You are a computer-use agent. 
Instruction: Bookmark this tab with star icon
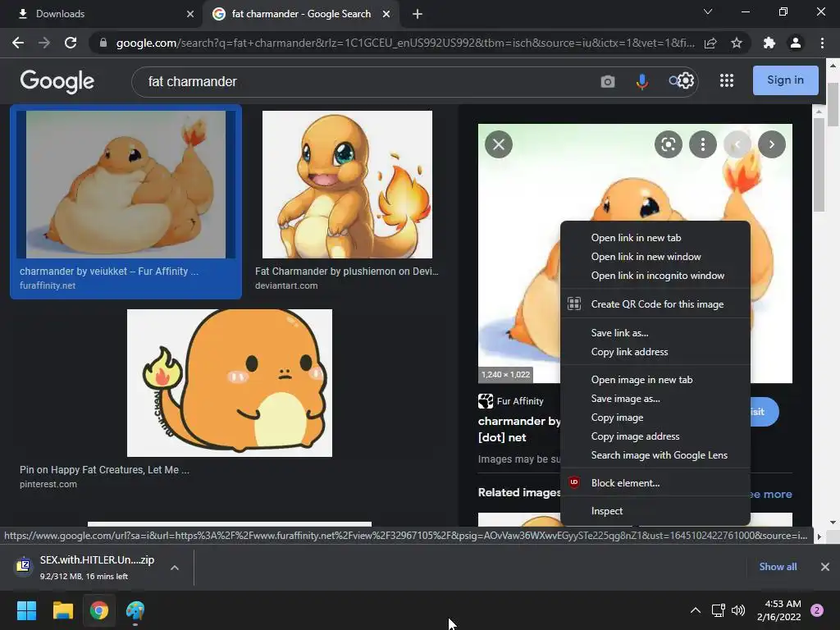click(737, 43)
